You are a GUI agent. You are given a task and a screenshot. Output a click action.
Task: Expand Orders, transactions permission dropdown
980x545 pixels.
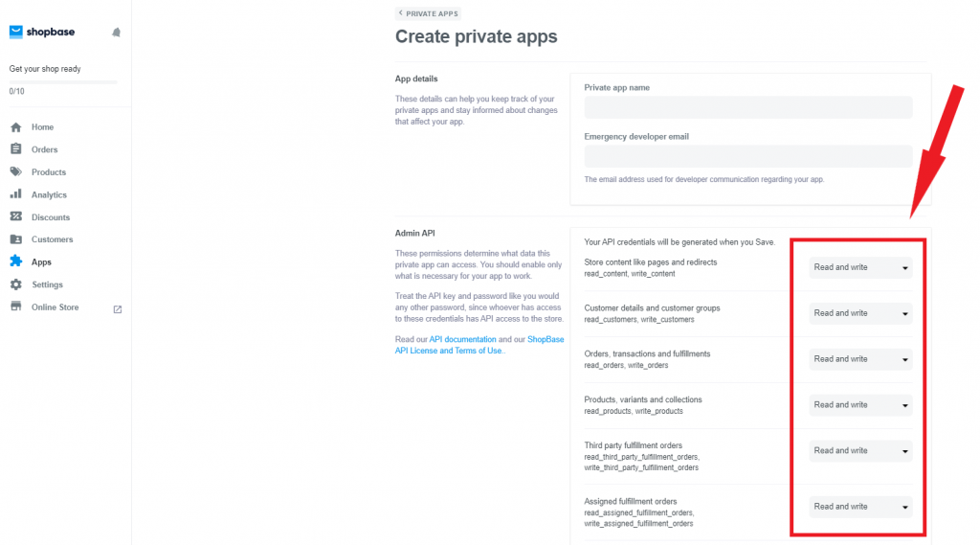pos(860,359)
